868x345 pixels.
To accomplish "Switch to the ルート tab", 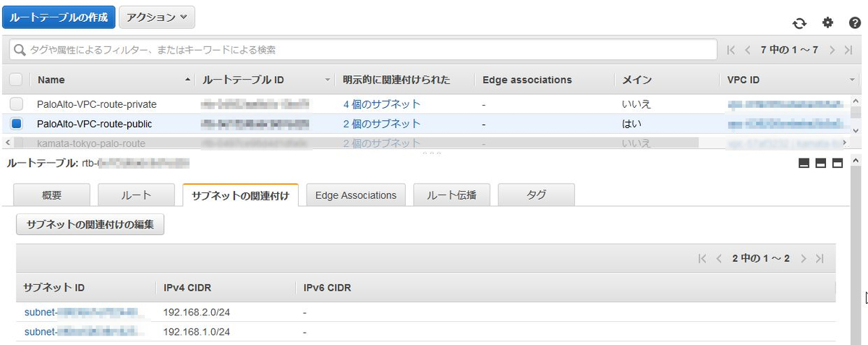I will click(137, 195).
